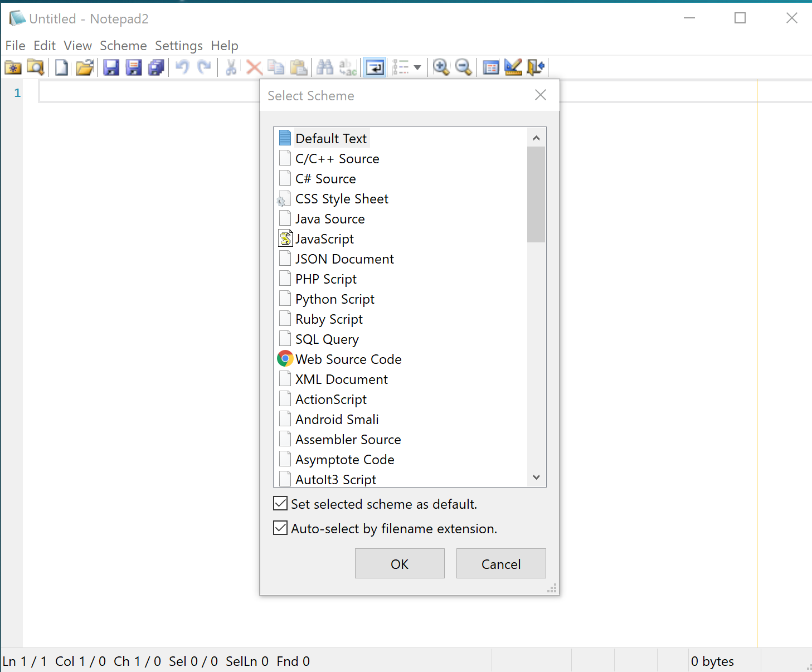Toggle word wrap in the toolbar
This screenshot has height=672, width=812.
pos(375,67)
